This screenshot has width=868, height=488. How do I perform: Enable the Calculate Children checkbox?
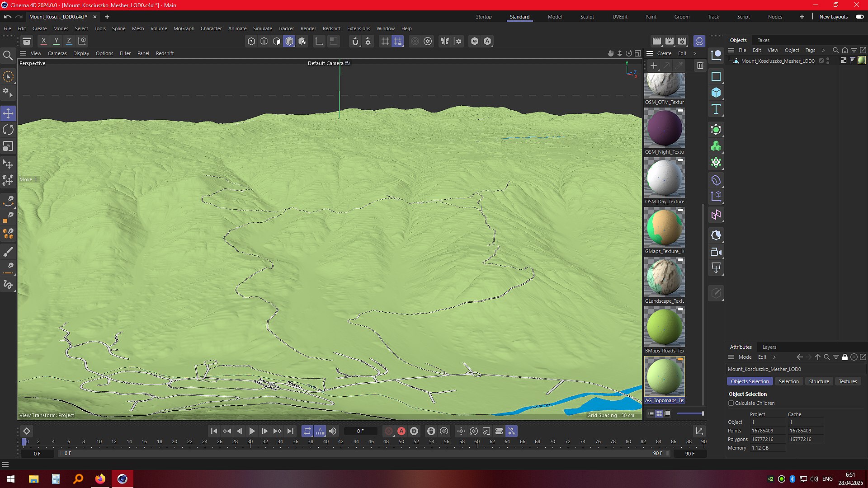pyautogui.click(x=731, y=403)
